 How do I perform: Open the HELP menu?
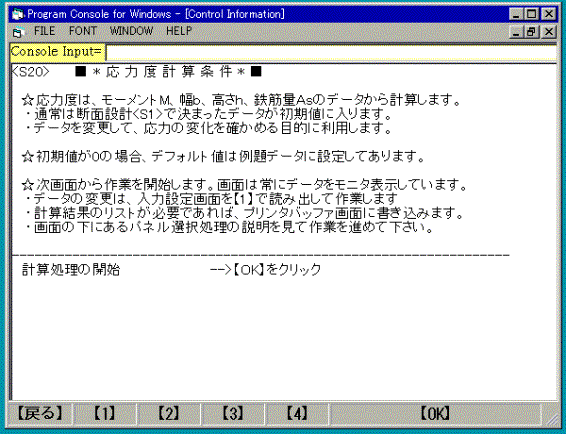click(x=179, y=31)
